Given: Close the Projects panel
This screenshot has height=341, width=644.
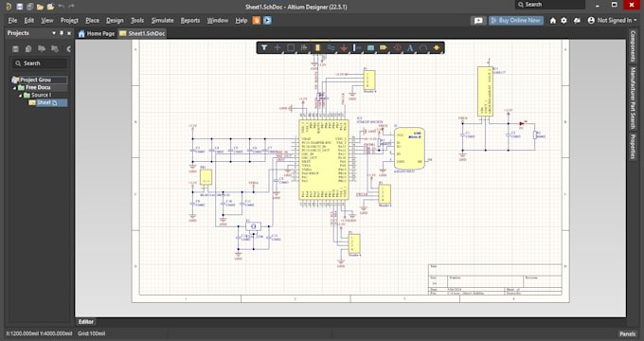Looking at the screenshot, I should [69, 33].
